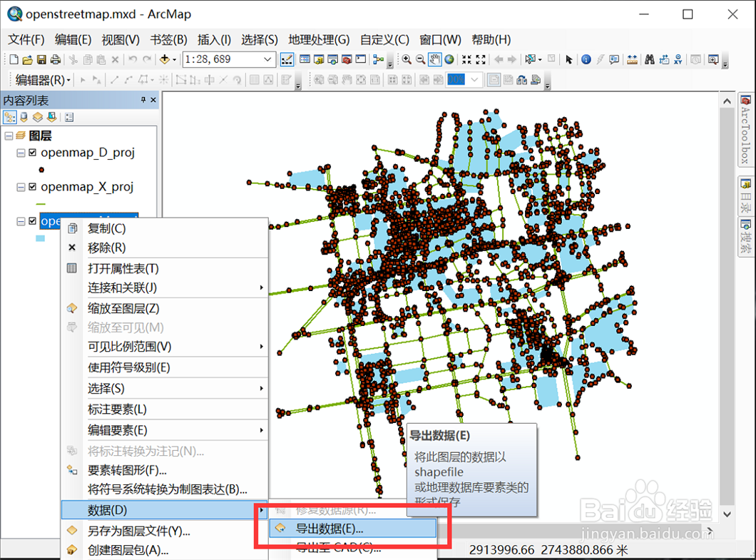Image resolution: width=756 pixels, height=560 pixels.
Task: Open the 目录 side tab
Action: (746, 196)
